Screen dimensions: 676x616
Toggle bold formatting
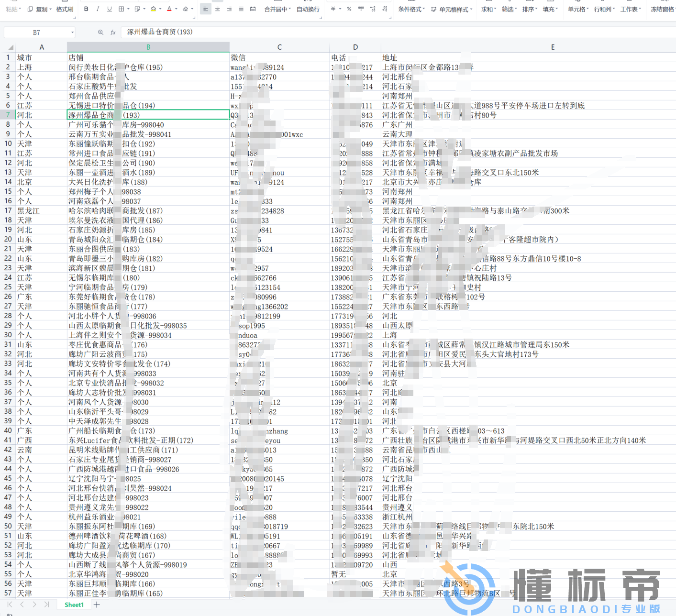(86, 9)
